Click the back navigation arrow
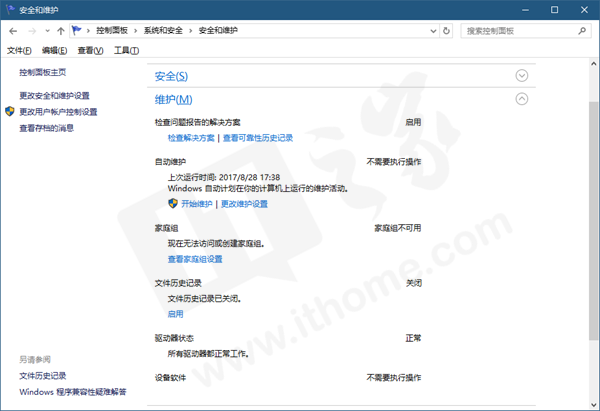The height and width of the screenshot is (411, 600). click(x=13, y=31)
